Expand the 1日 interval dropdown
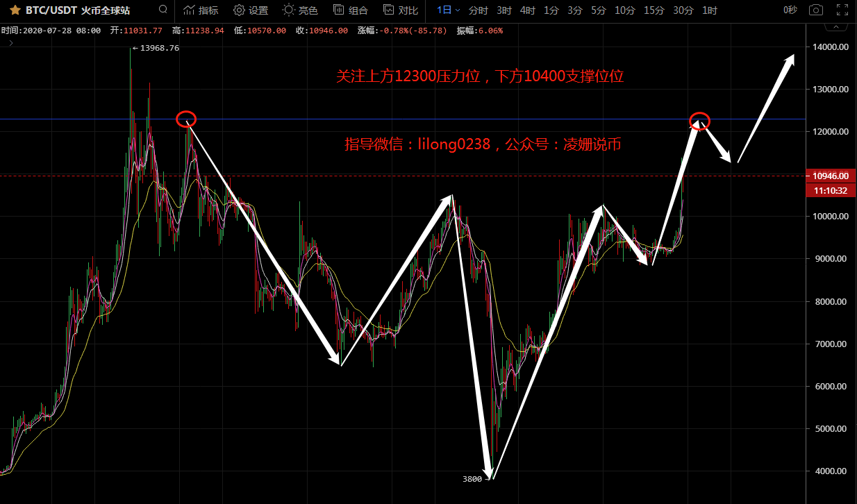Screen dimensions: 857x504 pos(448,10)
